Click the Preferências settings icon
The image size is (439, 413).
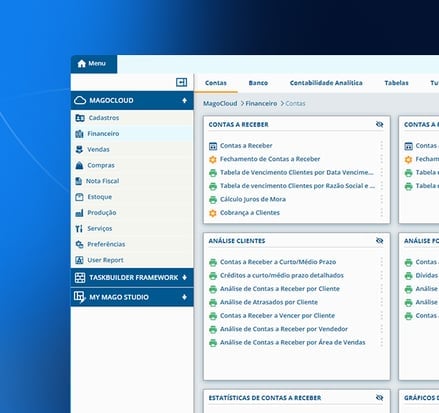79,244
